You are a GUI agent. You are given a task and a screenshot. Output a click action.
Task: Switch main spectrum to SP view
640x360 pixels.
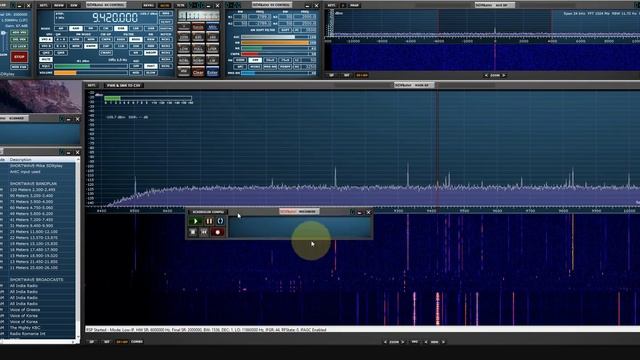(91, 342)
